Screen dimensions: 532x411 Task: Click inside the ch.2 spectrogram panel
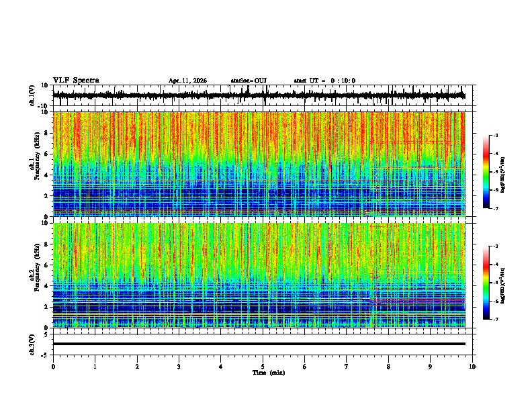pyautogui.click(x=259, y=275)
